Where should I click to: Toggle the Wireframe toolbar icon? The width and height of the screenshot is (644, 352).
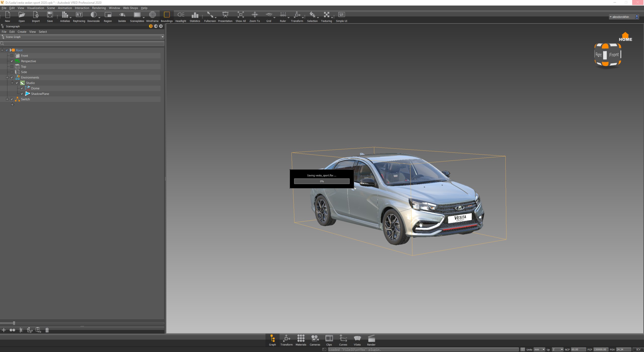pyautogui.click(x=152, y=15)
